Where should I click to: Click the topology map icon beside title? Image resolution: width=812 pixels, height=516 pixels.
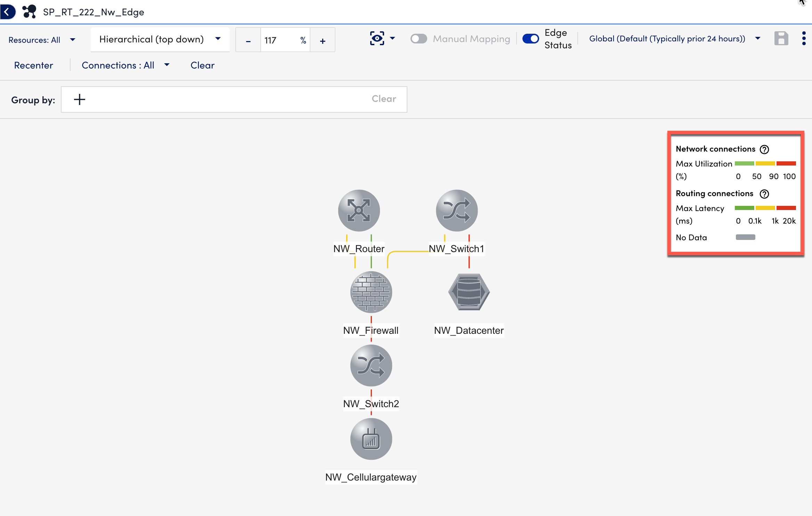[30, 12]
